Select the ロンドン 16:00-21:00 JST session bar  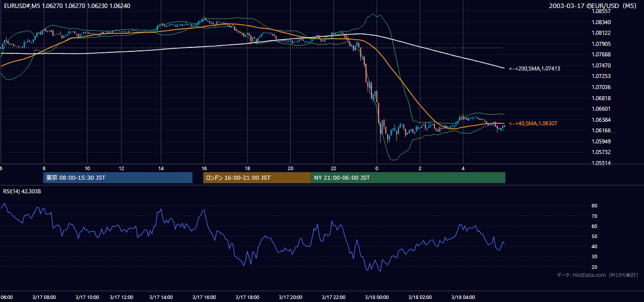pyautogui.click(x=257, y=178)
